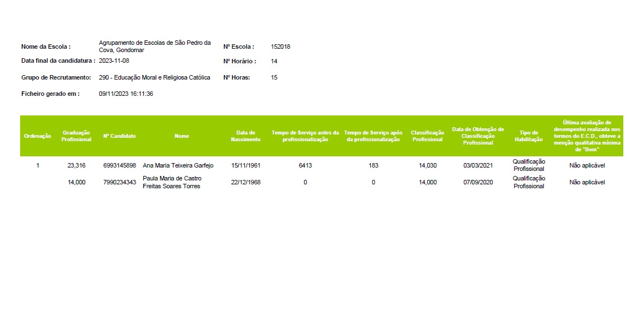Select candidate name Ana Maria Teixeira Garfejo

coord(178,166)
